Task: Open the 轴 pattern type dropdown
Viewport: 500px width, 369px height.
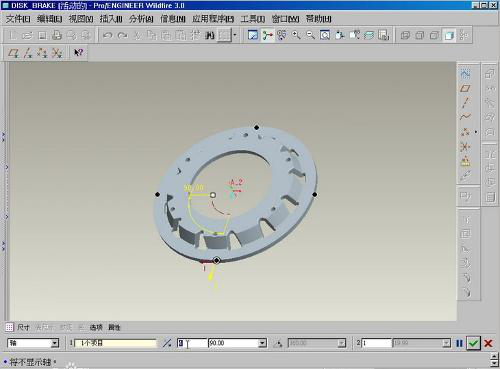Action: 55,343
